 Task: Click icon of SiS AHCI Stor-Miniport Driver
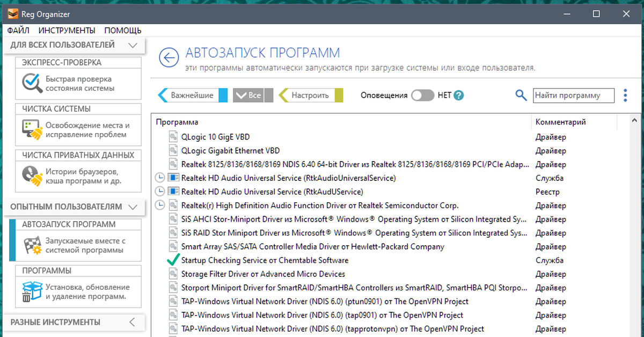click(173, 219)
